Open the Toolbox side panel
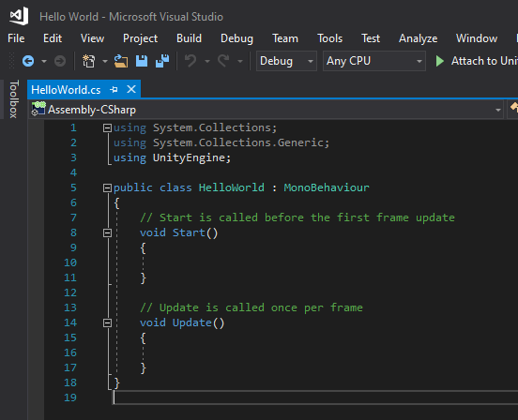 (x=13, y=99)
